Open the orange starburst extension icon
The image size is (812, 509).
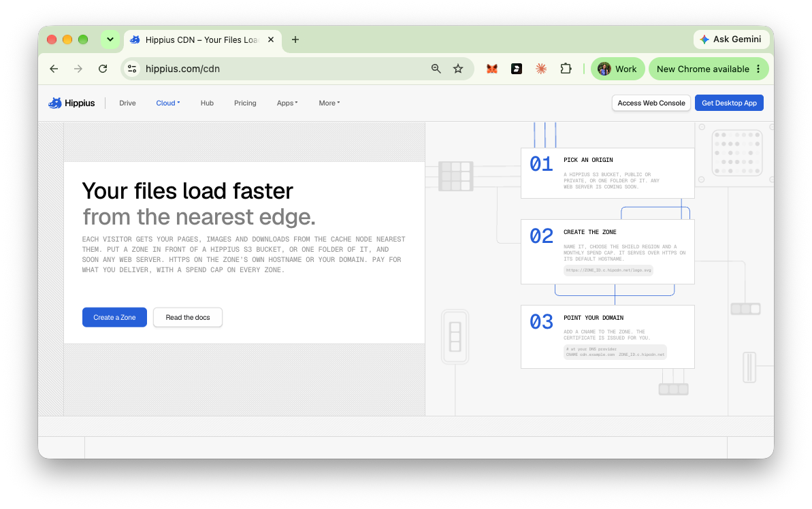[x=541, y=69]
